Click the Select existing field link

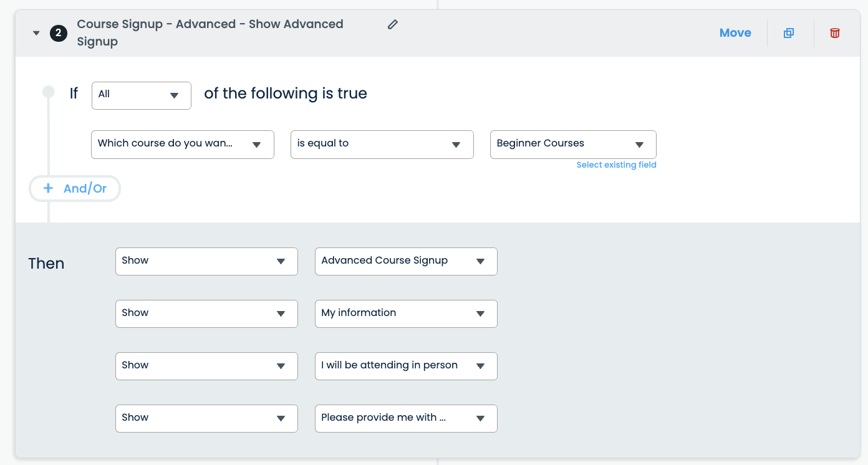tap(616, 165)
